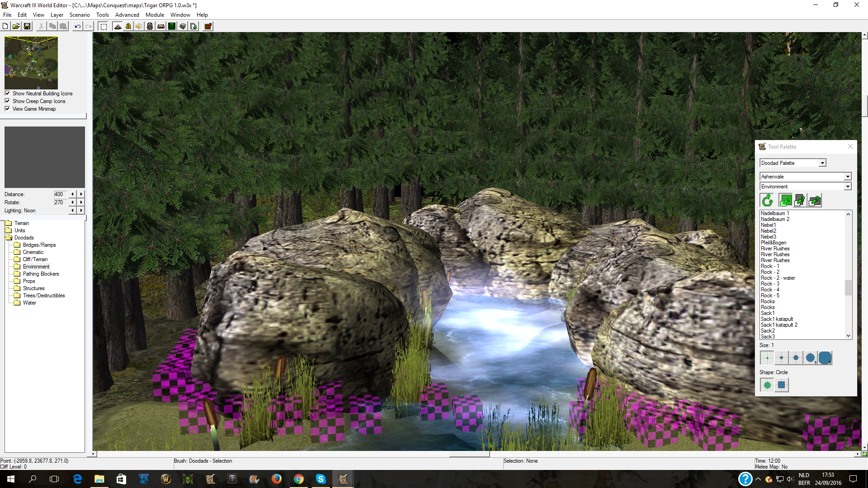Click the Distance input field
Image resolution: width=868 pixels, height=488 pixels.
click(x=60, y=194)
